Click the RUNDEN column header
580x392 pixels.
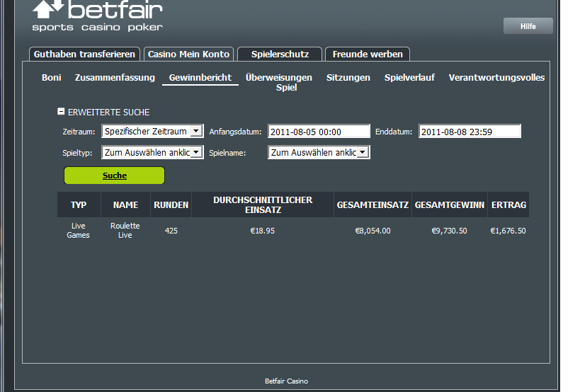pyautogui.click(x=171, y=204)
